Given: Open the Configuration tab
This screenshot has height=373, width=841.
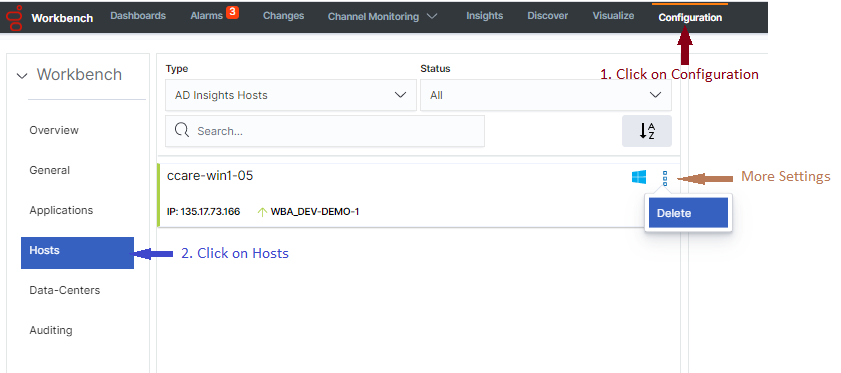Looking at the screenshot, I should click(690, 18).
